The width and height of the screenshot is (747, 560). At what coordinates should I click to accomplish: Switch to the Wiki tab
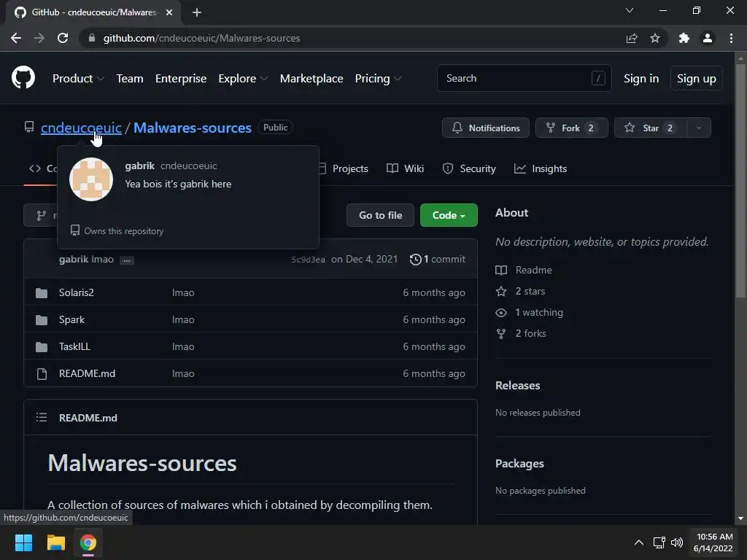coord(406,168)
